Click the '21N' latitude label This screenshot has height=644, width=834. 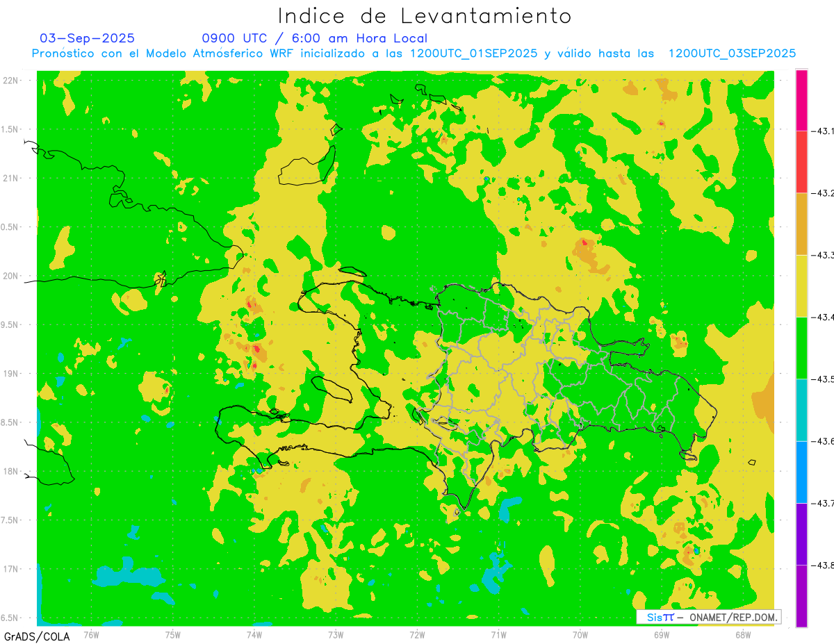[x=11, y=179]
